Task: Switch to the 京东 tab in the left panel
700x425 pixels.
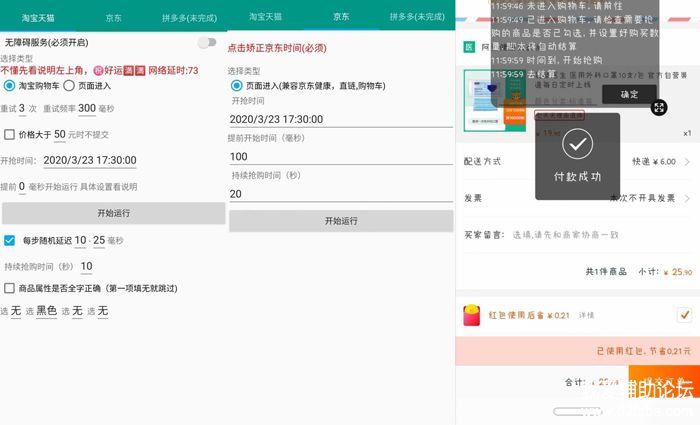Action: (x=113, y=17)
